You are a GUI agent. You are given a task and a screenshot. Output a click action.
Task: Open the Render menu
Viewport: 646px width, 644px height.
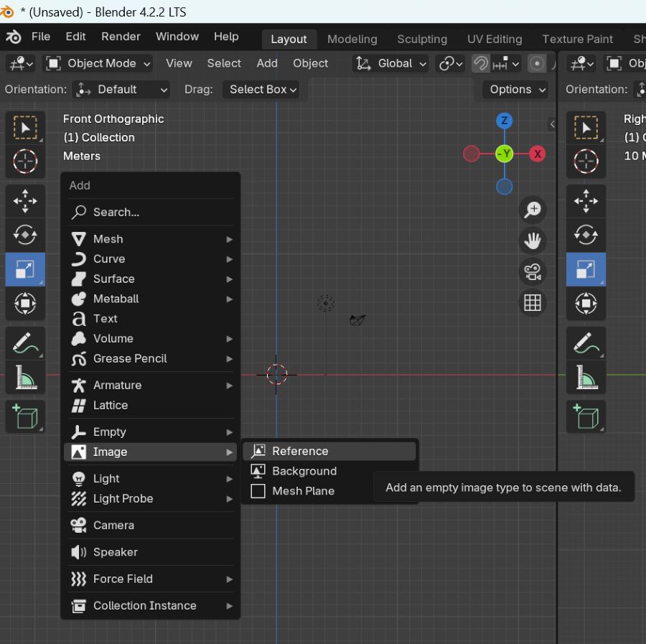pos(121,37)
